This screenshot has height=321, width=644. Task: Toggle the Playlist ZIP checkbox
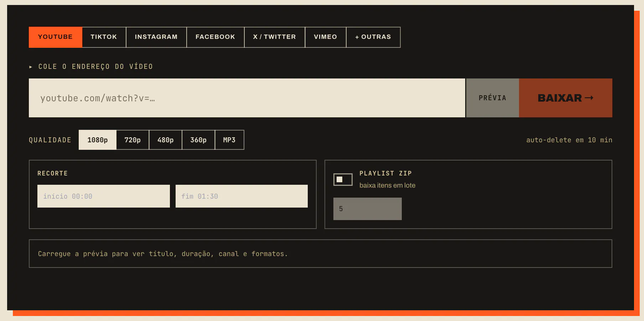coord(343,179)
